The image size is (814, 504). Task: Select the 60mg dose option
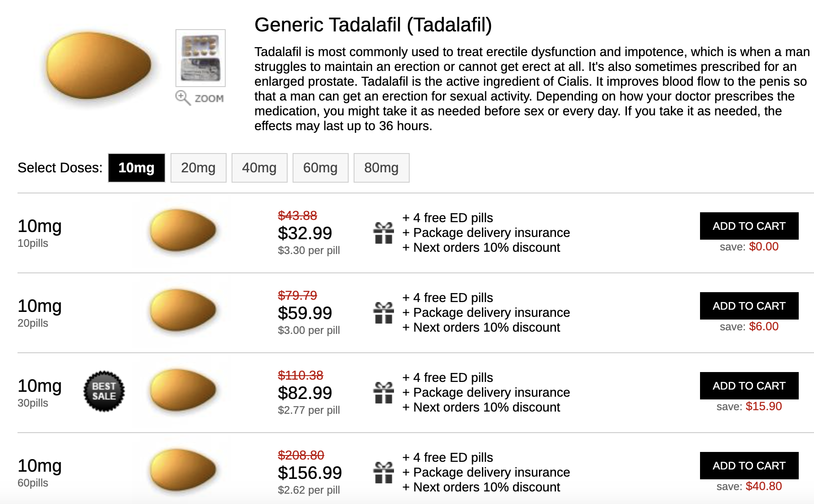pyautogui.click(x=320, y=167)
